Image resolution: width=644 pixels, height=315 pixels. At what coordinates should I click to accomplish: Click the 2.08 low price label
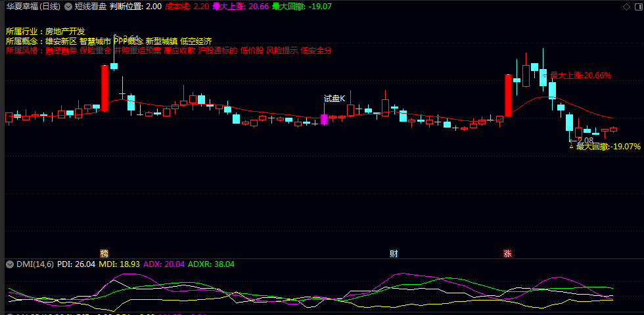(x=586, y=140)
